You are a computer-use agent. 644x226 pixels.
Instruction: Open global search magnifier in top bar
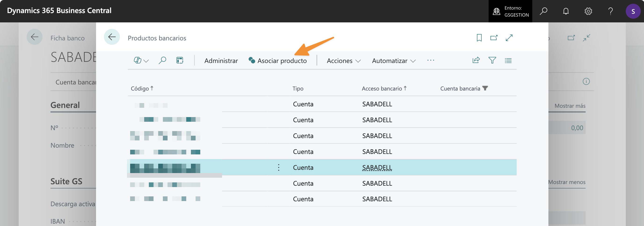[x=543, y=11]
